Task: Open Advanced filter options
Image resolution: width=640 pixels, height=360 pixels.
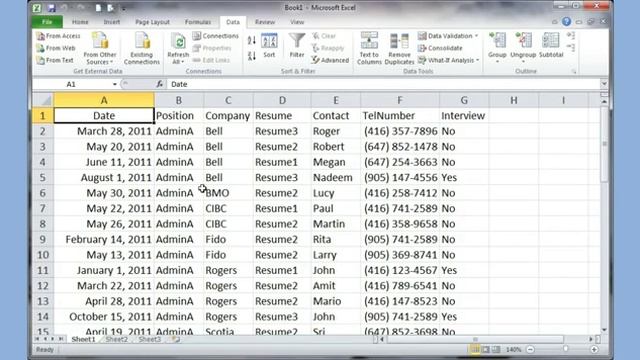Action: [330, 60]
